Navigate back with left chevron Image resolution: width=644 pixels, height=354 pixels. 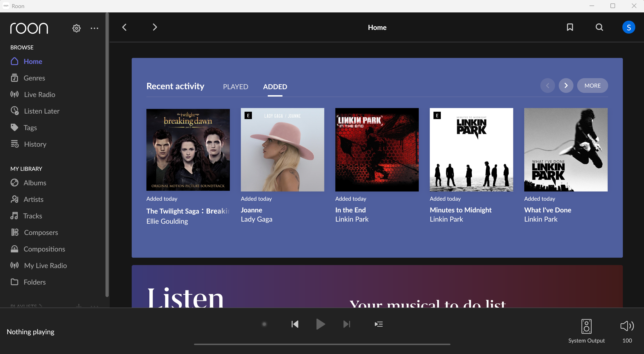click(x=125, y=27)
